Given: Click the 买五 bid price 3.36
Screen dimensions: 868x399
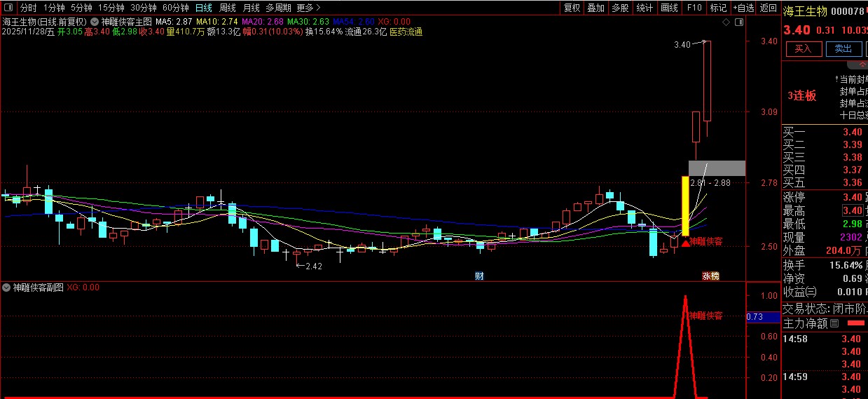Looking at the screenshot, I should [x=852, y=182].
